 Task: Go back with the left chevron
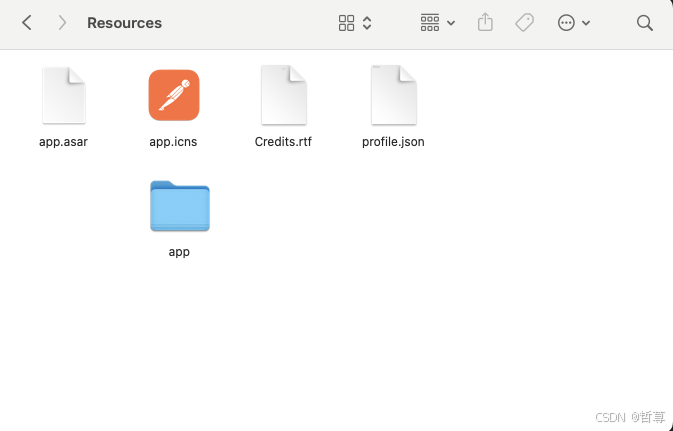click(27, 23)
